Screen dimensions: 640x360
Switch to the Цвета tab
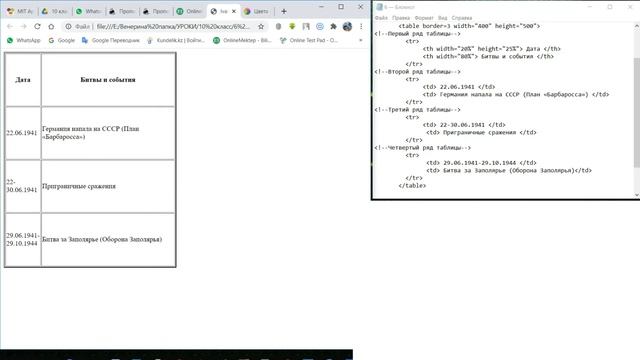[256, 11]
